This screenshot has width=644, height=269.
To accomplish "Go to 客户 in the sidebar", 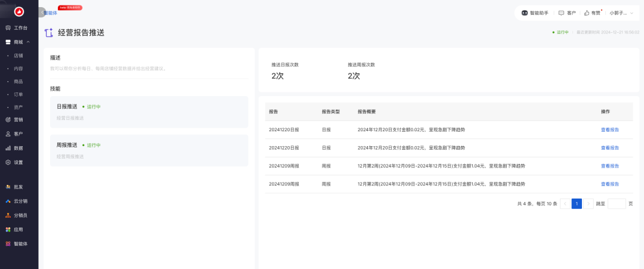I will 18,134.
